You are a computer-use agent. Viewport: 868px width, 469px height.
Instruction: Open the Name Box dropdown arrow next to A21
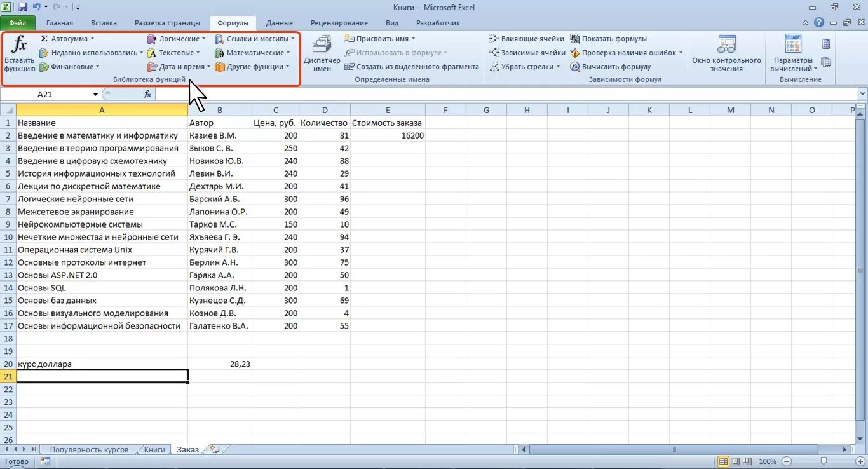[95, 94]
